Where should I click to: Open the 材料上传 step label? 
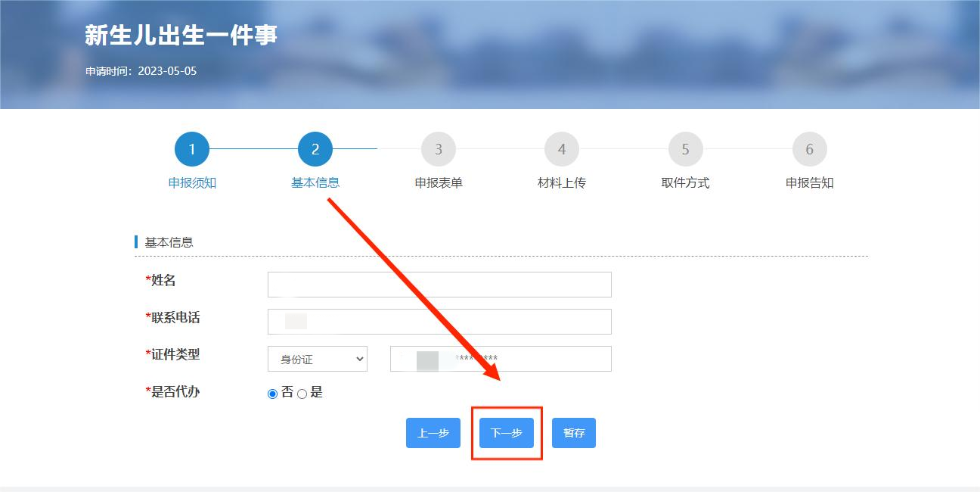click(562, 182)
